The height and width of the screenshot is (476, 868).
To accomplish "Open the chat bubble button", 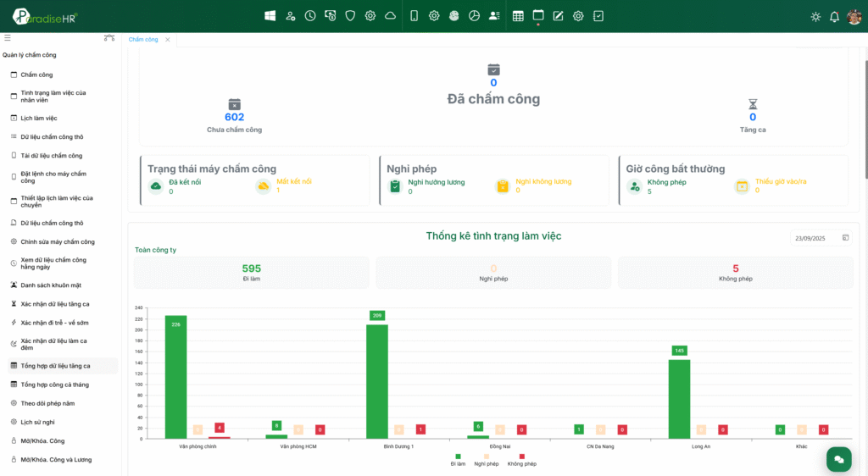I will click(x=838, y=459).
